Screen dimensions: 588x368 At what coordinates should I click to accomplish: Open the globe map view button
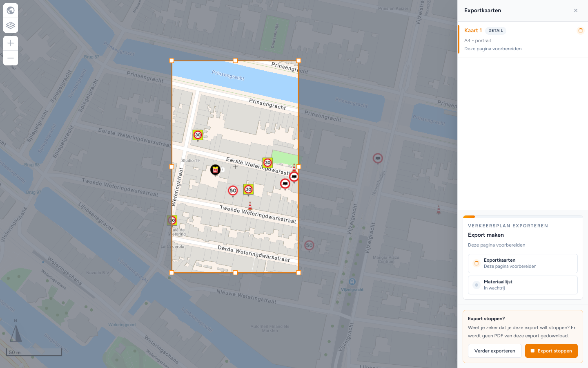[11, 10]
